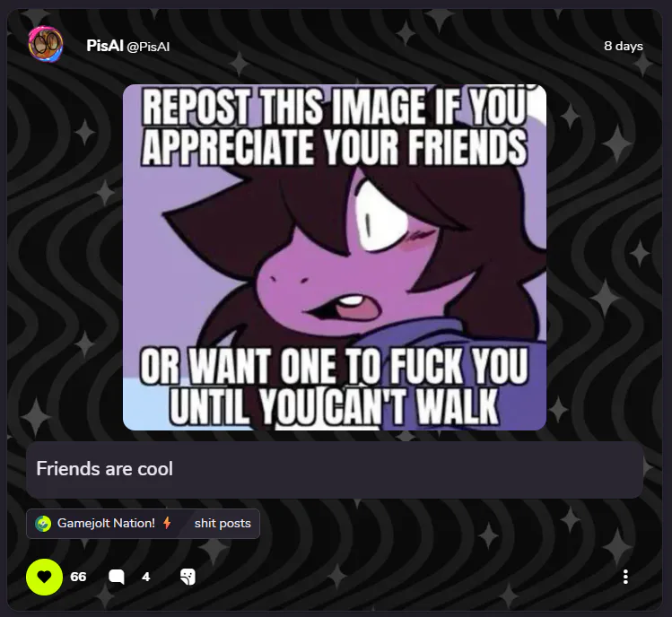Open the Gamejolt Nation! community
This screenshot has width=672, height=617.
pyautogui.click(x=106, y=523)
